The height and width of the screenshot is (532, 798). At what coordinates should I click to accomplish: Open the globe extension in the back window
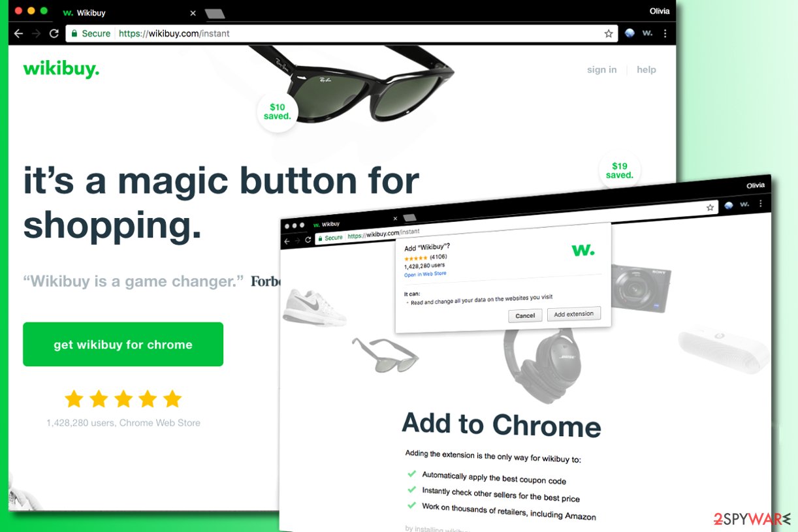[x=630, y=33]
